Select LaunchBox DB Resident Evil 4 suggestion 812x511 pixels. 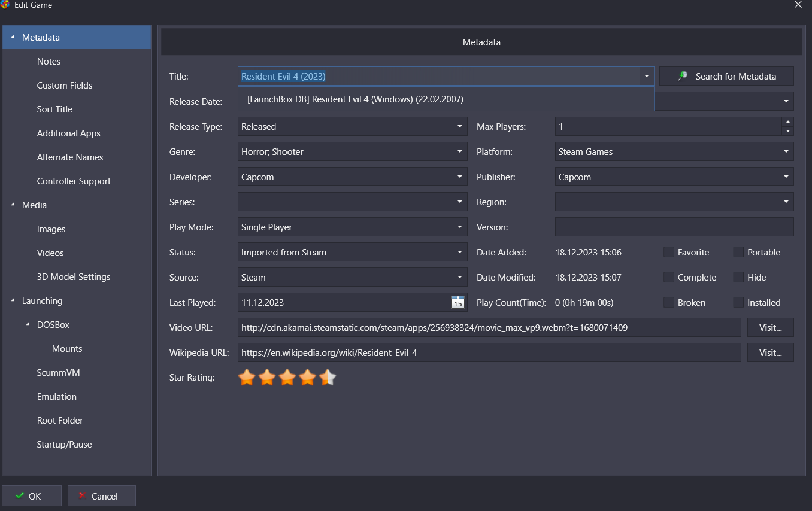tap(446, 99)
